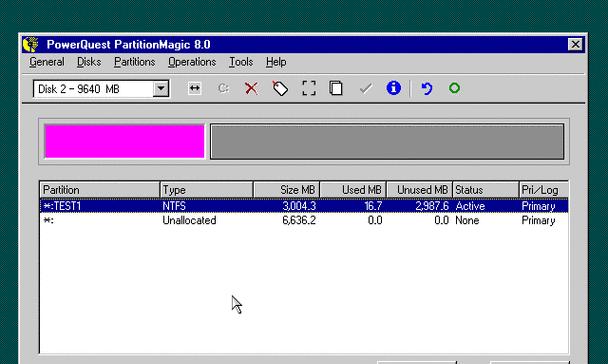
Task: Click the red X Delete partition icon
Action: pyautogui.click(x=251, y=88)
